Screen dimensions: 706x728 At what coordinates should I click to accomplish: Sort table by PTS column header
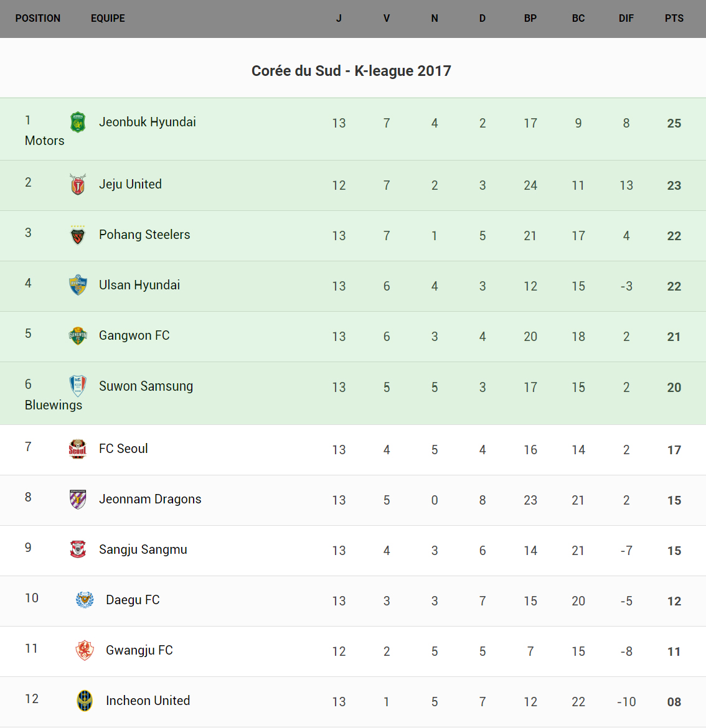[674, 19]
